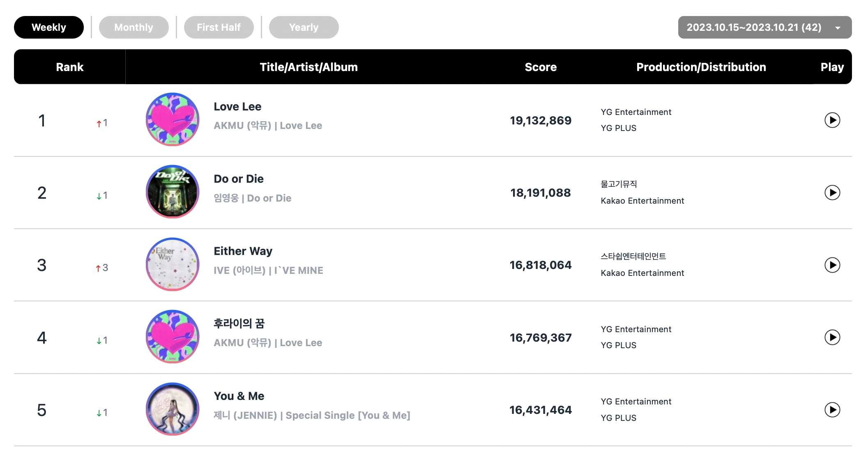Image resolution: width=868 pixels, height=450 pixels.
Task: Play Either Way by IVE
Action: click(x=832, y=265)
